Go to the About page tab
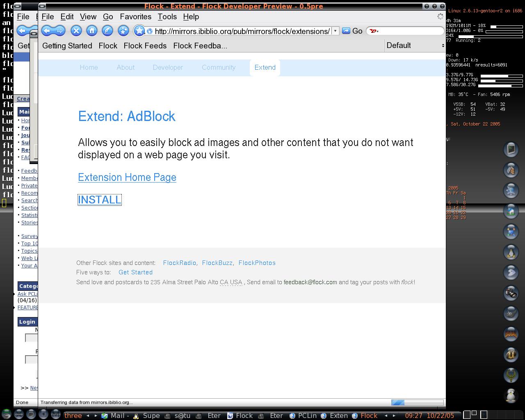The image size is (525, 420). (126, 68)
